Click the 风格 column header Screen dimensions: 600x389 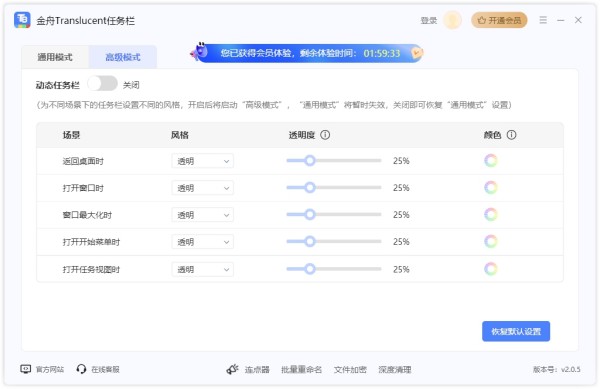pos(180,135)
